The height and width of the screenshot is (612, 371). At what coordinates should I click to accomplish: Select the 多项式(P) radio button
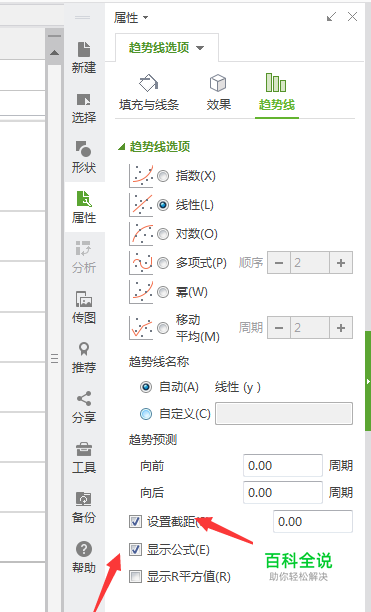(x=163, y=263)
